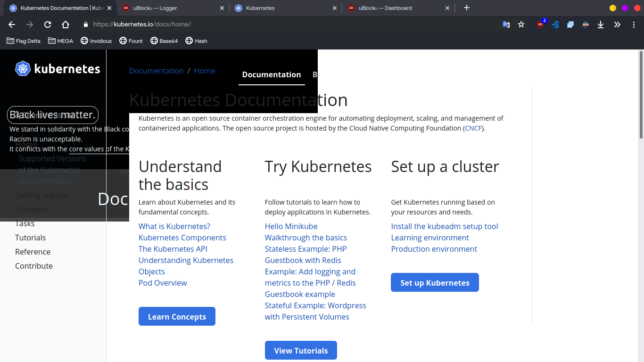This screenshot has height=362, width=644.
Task: Open Install the kubeadm setup tool link
Action: (x=445, y=226)
